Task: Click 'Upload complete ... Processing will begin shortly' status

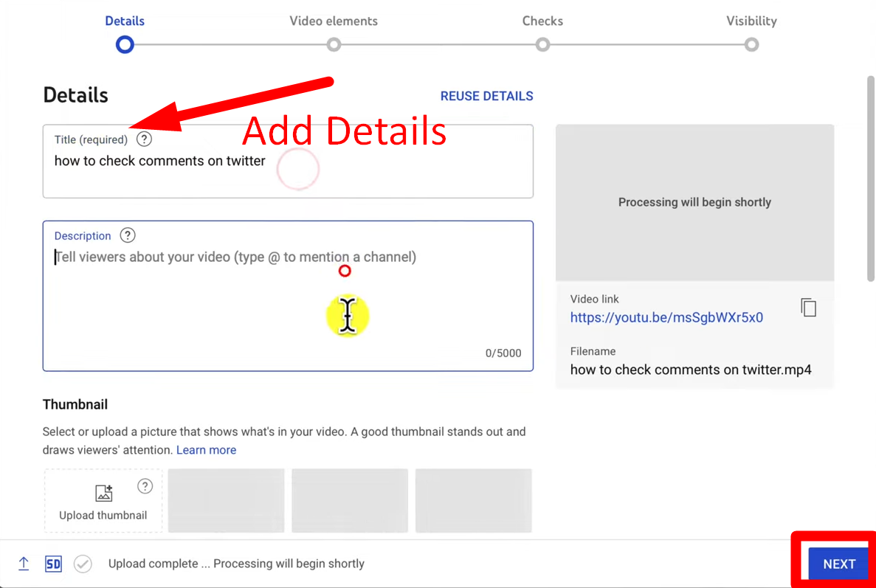Action: tap(236, 564)
